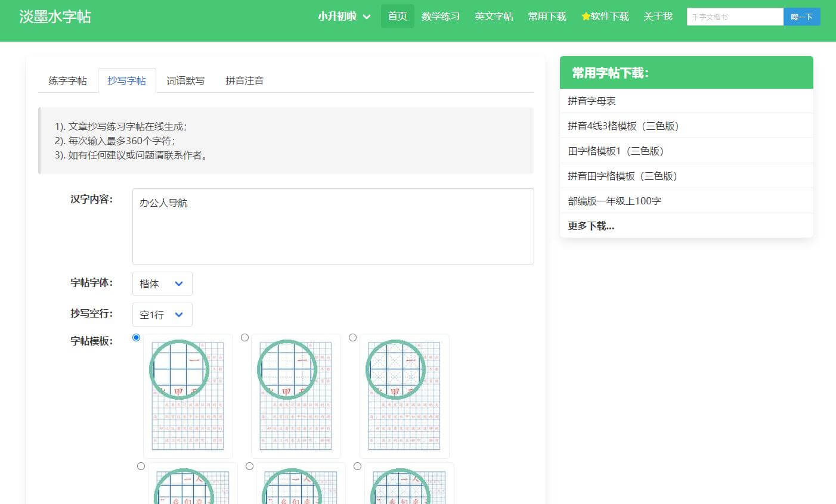Click the 淡墨水字帖 site logo

click(55, 16)
